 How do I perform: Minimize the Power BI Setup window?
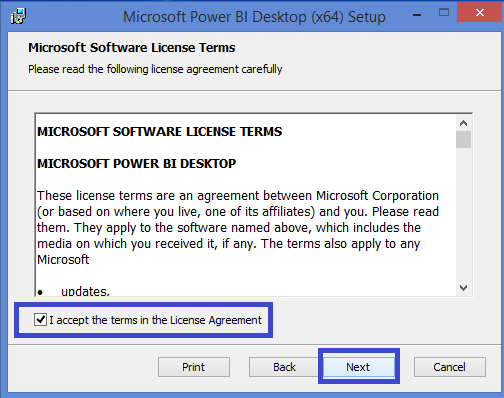[x=417, y=14]
